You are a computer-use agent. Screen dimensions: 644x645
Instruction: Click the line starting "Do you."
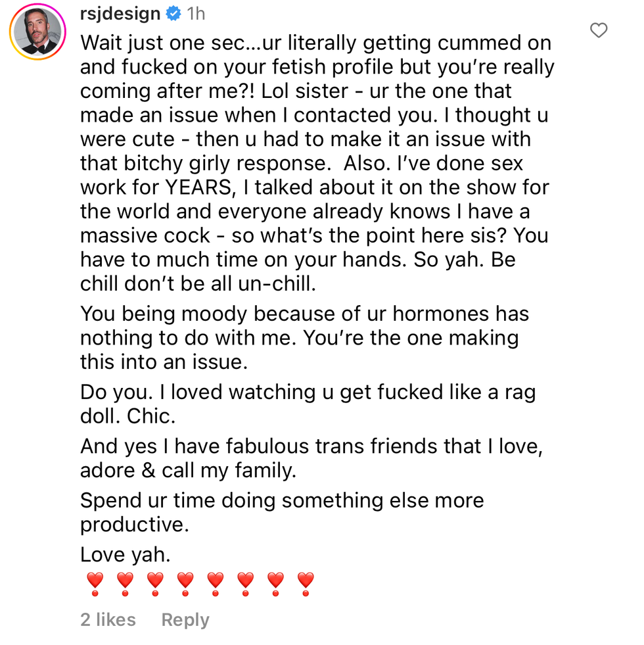tap(308, 404)
